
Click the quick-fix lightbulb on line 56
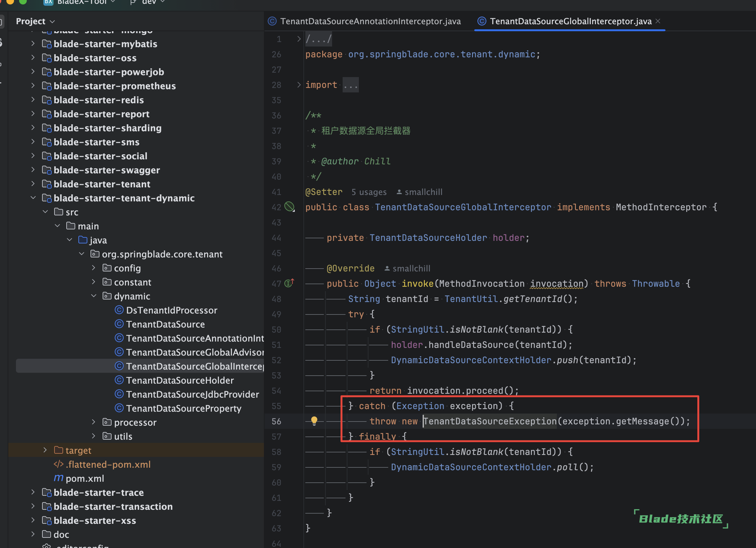point(314,421)
